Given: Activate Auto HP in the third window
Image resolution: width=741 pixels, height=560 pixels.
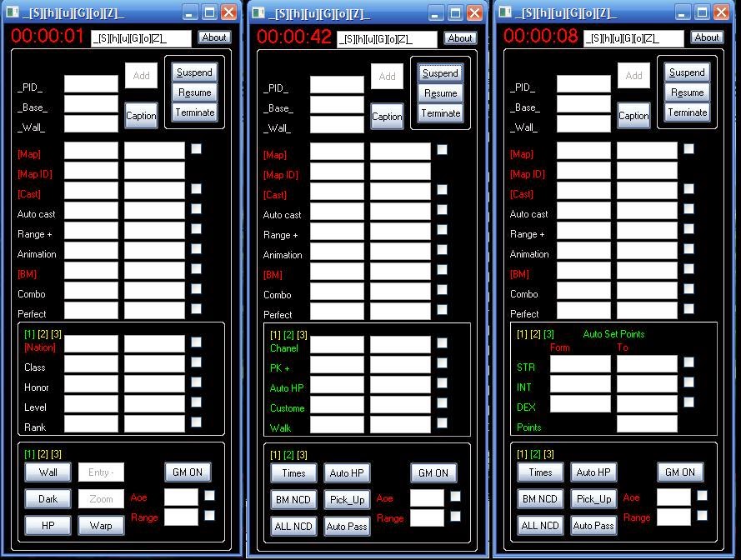Looking at the screenshot, I should point(593,472).
